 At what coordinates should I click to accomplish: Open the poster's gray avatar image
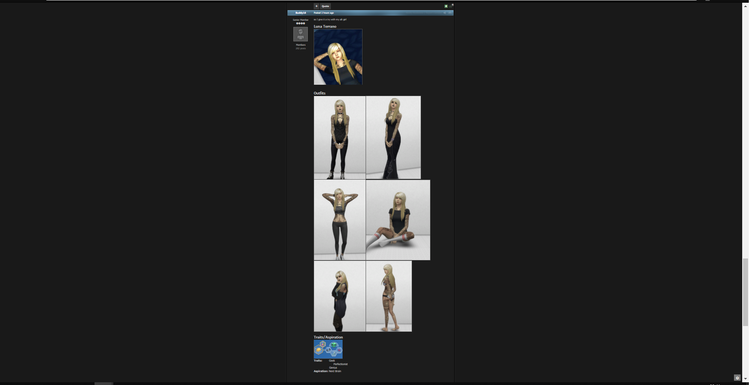(300, 34)
